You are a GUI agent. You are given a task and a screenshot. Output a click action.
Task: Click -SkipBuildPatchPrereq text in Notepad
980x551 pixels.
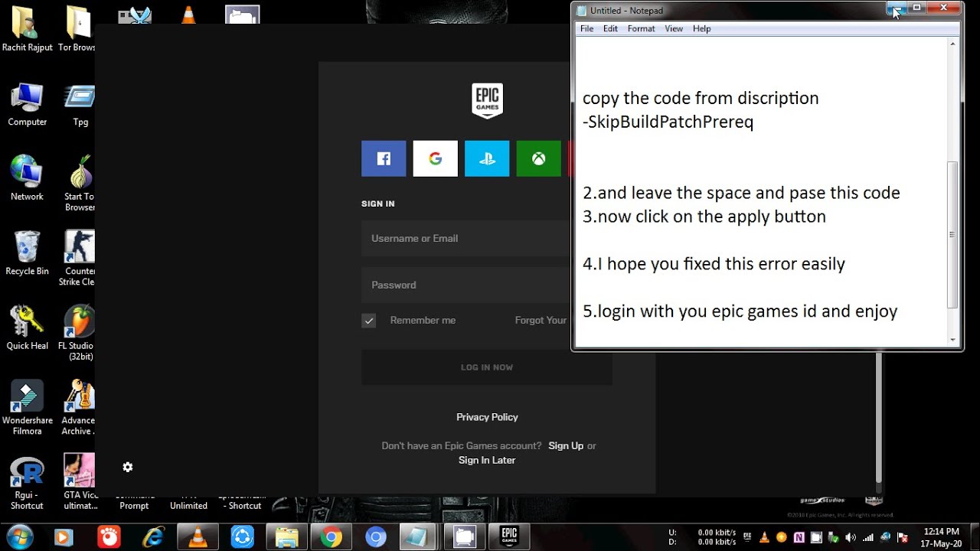click(668, 122)
